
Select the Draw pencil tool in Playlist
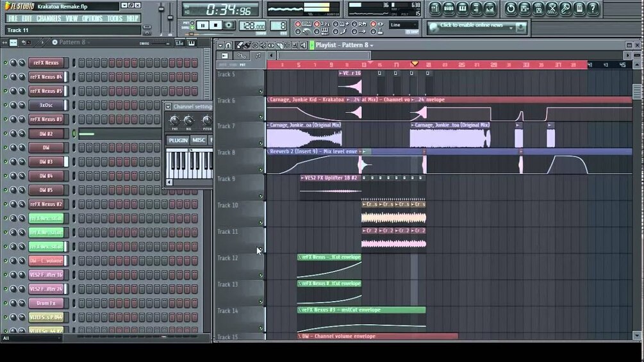(x=239, y=45)
